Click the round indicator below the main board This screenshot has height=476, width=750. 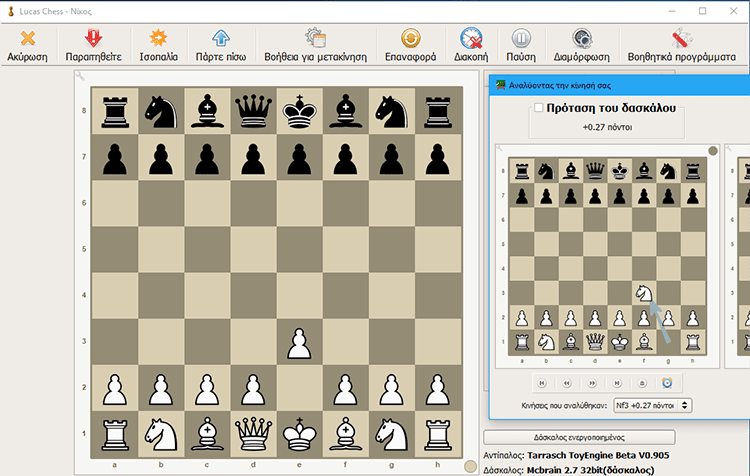click(x=471, y=466)
